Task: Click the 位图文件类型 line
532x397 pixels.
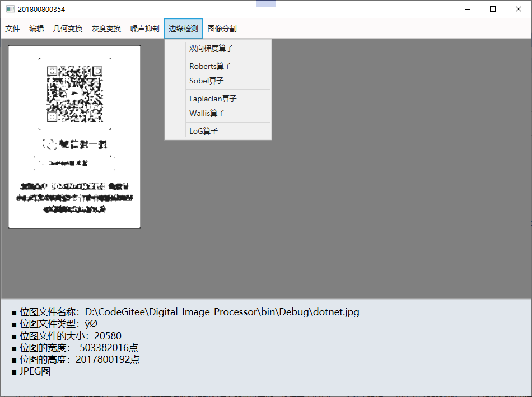Action: click(55, 324)
